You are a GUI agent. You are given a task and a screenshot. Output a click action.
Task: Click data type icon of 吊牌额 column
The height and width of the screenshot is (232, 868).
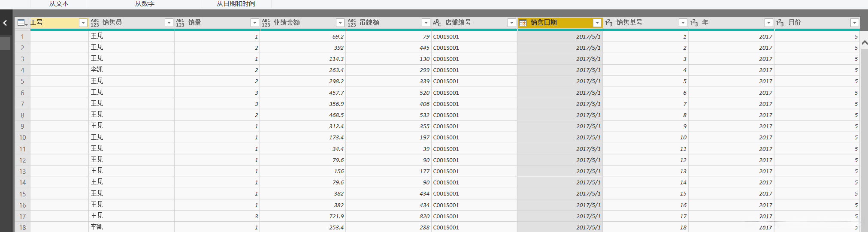[352, 23]
